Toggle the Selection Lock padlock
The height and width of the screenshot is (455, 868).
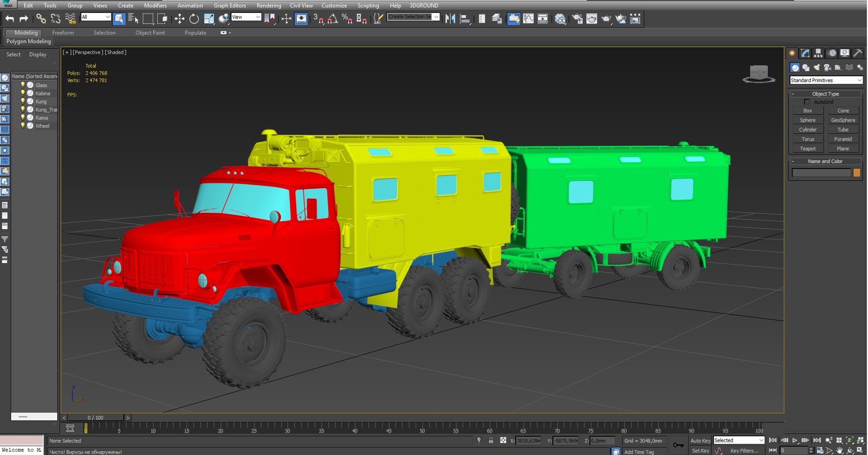tap(491, 440)
